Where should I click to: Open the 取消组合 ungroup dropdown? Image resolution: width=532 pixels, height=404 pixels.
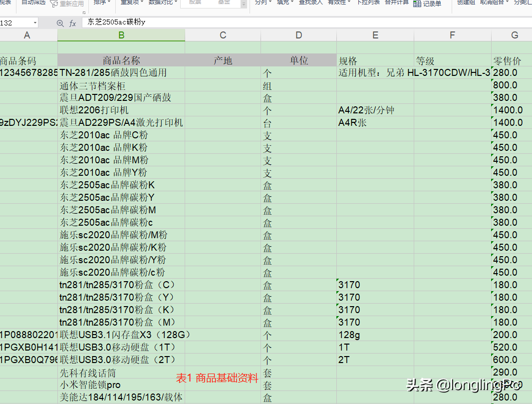click(495, 2)
